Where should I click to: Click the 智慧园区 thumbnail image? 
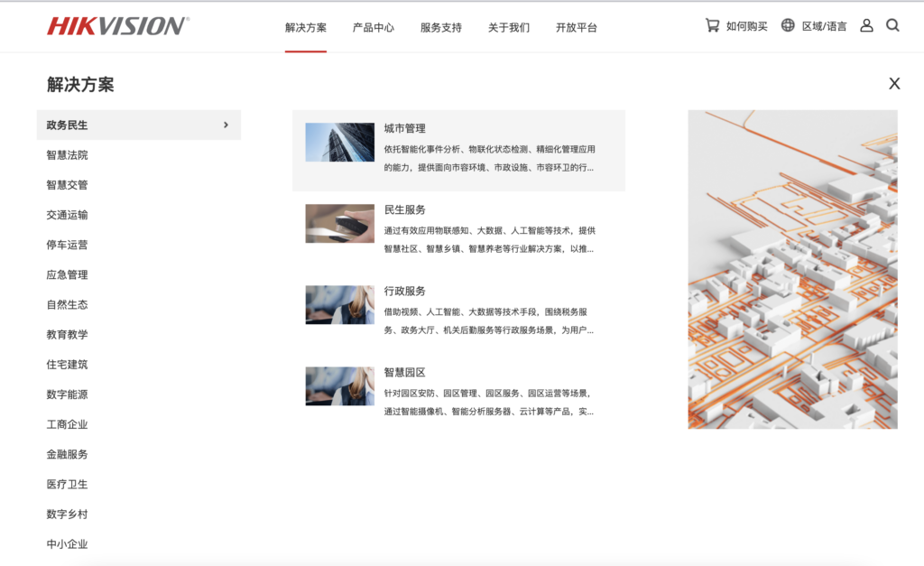(x=340, y=386)
